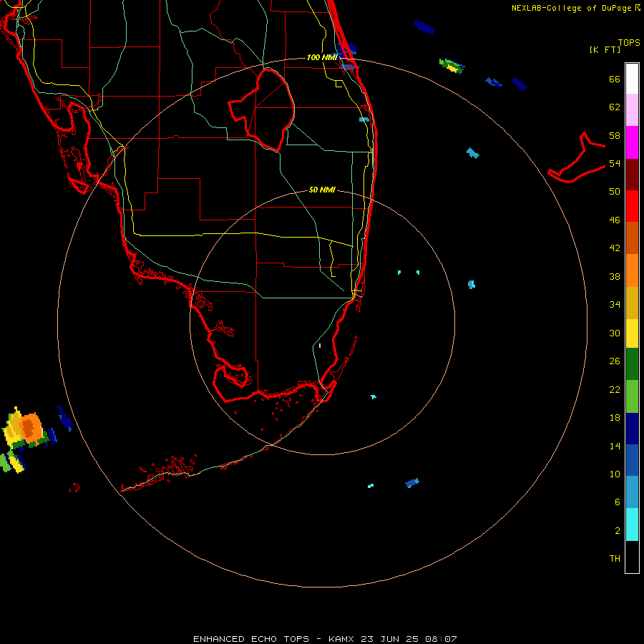Pick the dark red legend swatch
The image size is (644, 644).
click(632, 174)
